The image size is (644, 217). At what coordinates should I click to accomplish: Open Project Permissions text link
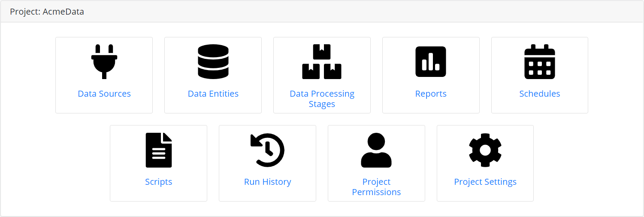(x=376, y=187)
